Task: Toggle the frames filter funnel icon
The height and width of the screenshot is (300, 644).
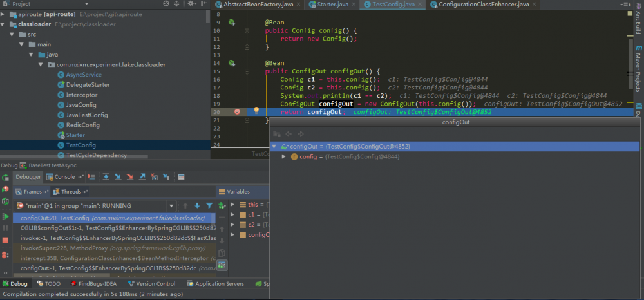Action: coord(209,206)
